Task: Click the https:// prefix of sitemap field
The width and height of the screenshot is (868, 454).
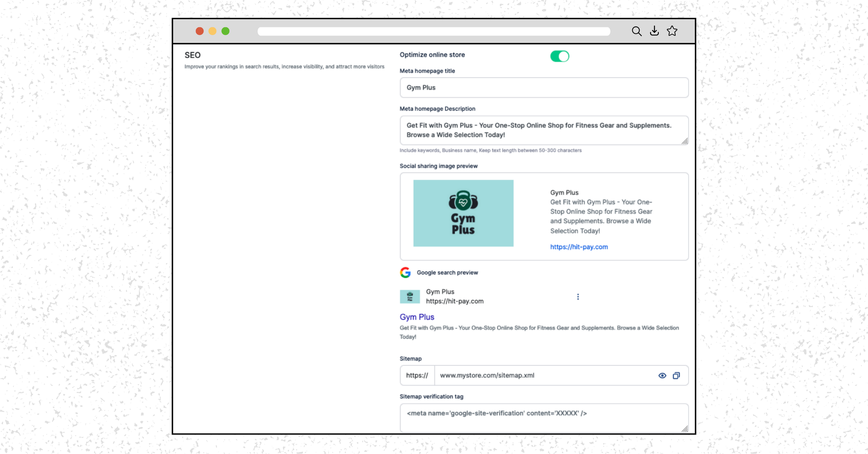Action: click(x=417, y=375)
